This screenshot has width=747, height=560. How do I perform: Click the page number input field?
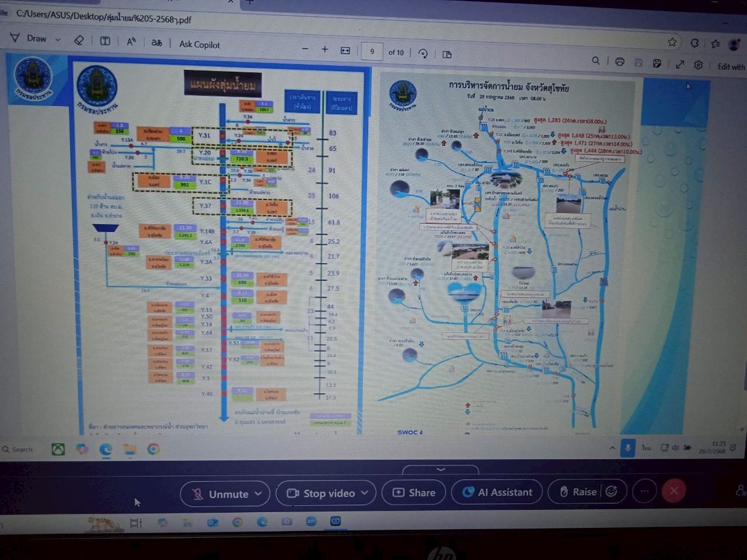372,51
